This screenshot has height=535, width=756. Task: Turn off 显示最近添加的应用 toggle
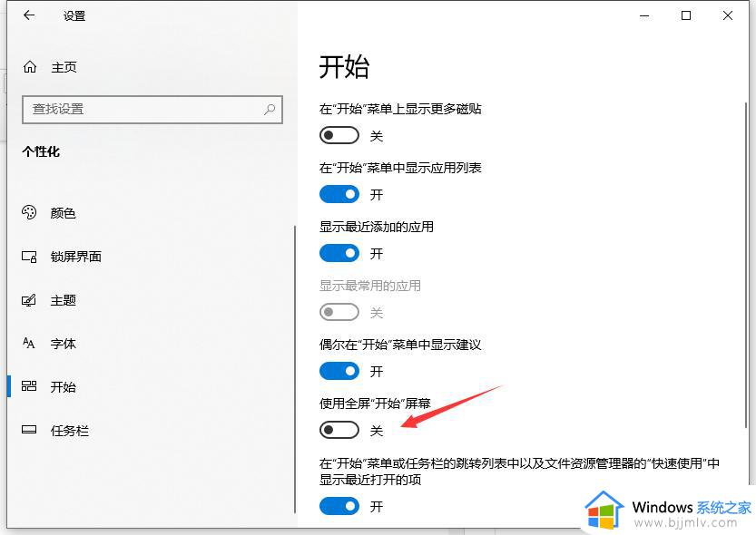[339, 253]
